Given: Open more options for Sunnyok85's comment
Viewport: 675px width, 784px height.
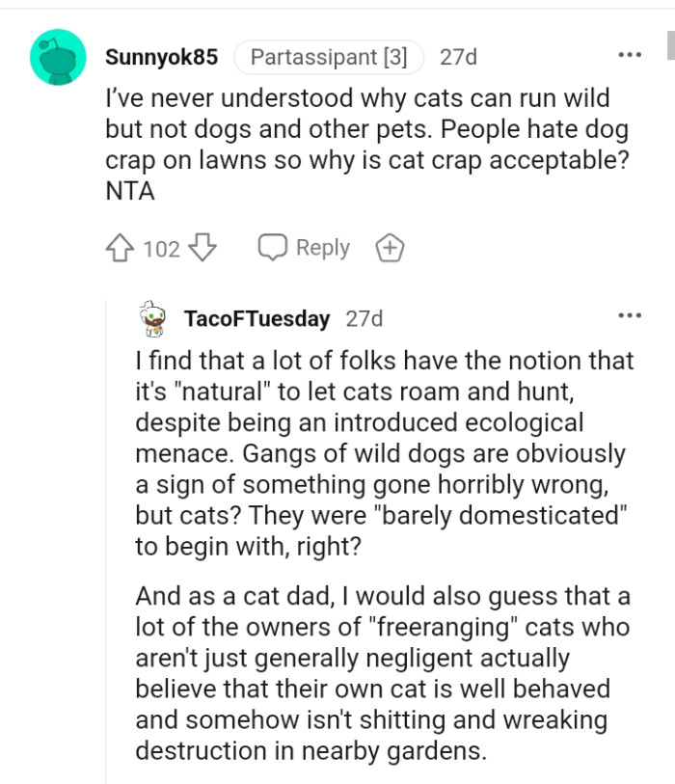Looking at the screenshot, I should click(630, 56).
